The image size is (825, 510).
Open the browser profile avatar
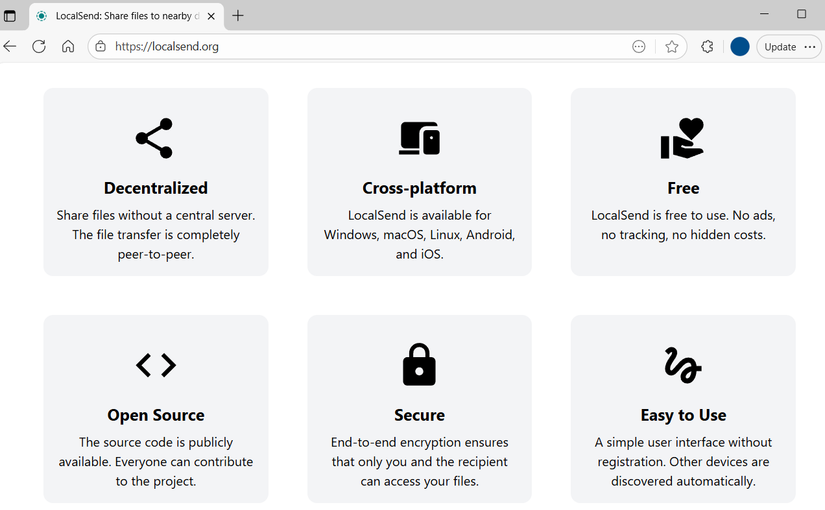[x=740, y=46]
